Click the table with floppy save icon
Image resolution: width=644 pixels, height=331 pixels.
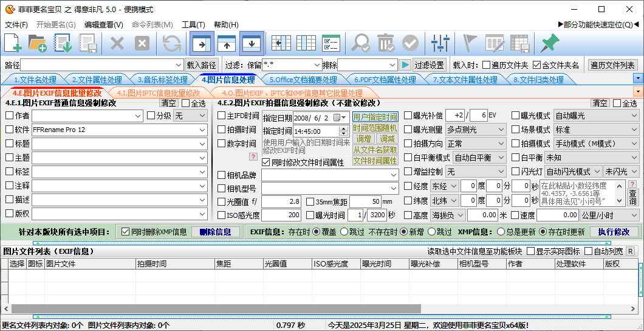tap(519, 43)
